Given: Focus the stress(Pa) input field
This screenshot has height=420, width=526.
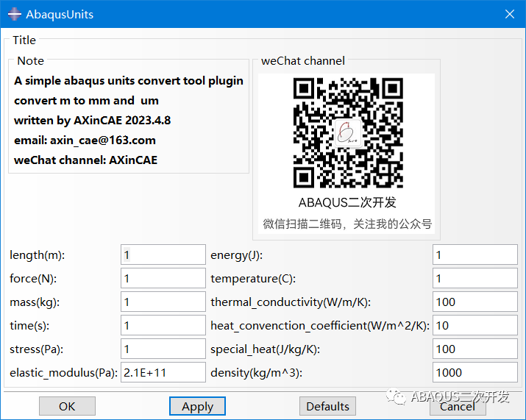Looking at the screenshot, I should pos(163,349).
